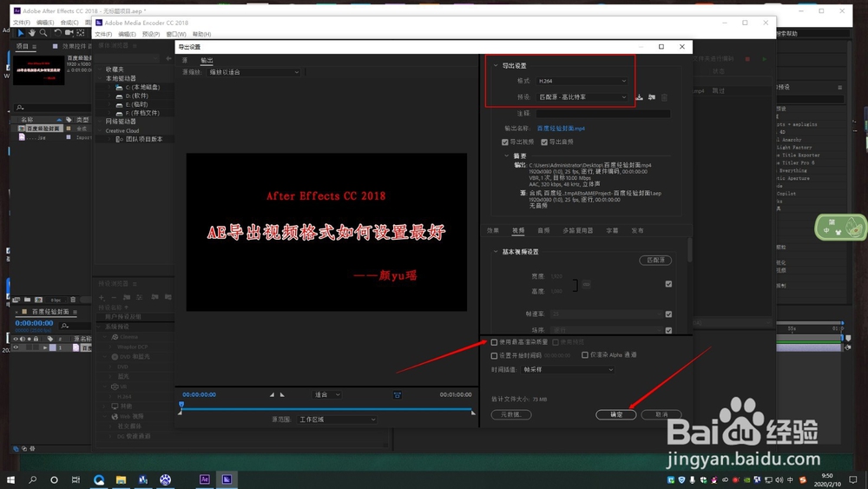Select the After Effects Pan Behind tool
The height and width of the screenshot is (489, 868).
pos(81,33)
